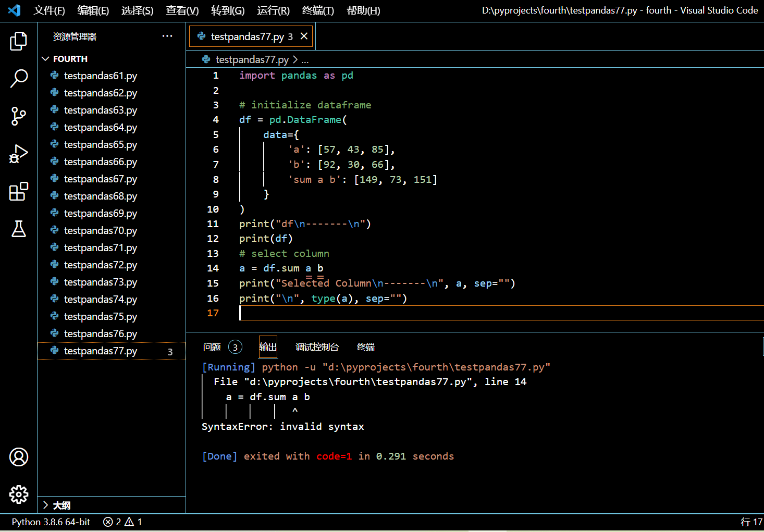The height and width of the screenshot is (532, 764).
Task: Click the empty line 17 in editor
Action: (x=501, y=313)
